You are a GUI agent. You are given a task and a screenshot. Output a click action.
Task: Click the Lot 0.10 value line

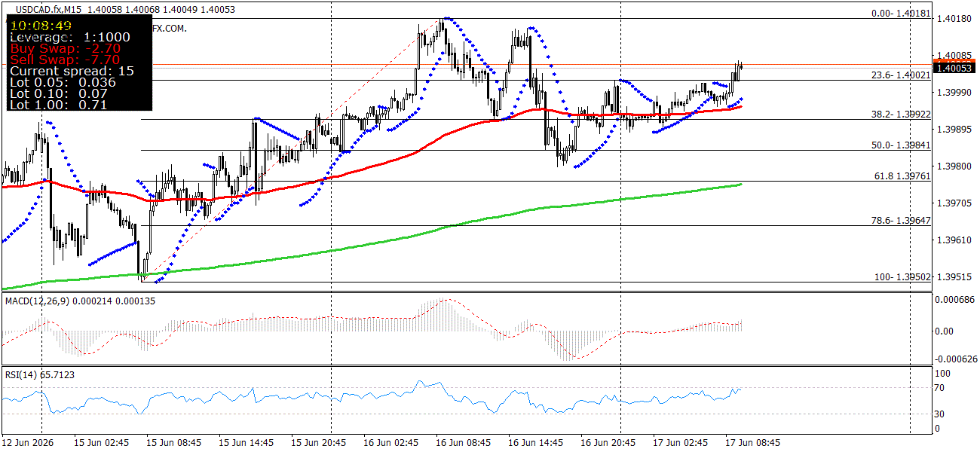tap(58, 93)
